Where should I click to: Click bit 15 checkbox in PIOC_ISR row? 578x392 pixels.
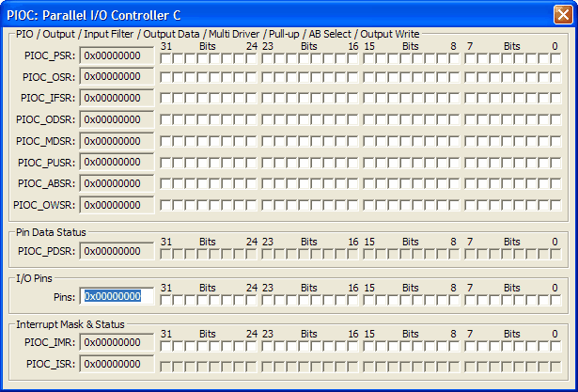point(368,367)
